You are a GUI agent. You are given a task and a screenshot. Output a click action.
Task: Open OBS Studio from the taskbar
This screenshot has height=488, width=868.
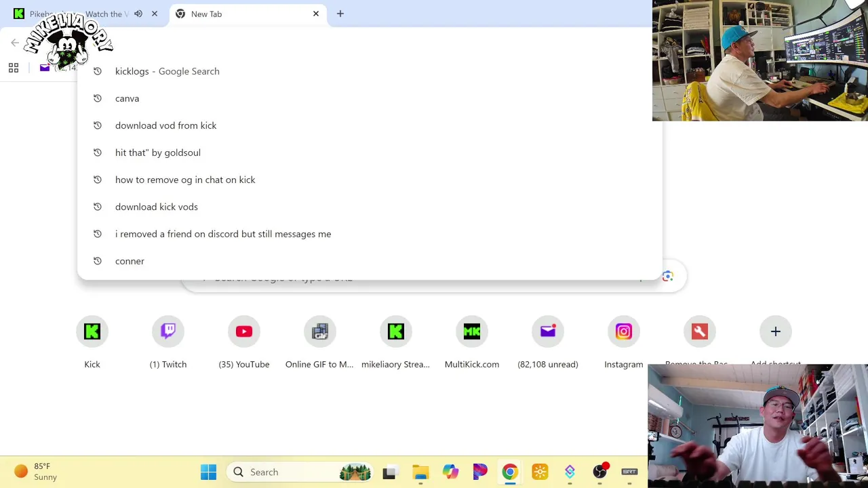pyautogui.click(x=599, y=472)
